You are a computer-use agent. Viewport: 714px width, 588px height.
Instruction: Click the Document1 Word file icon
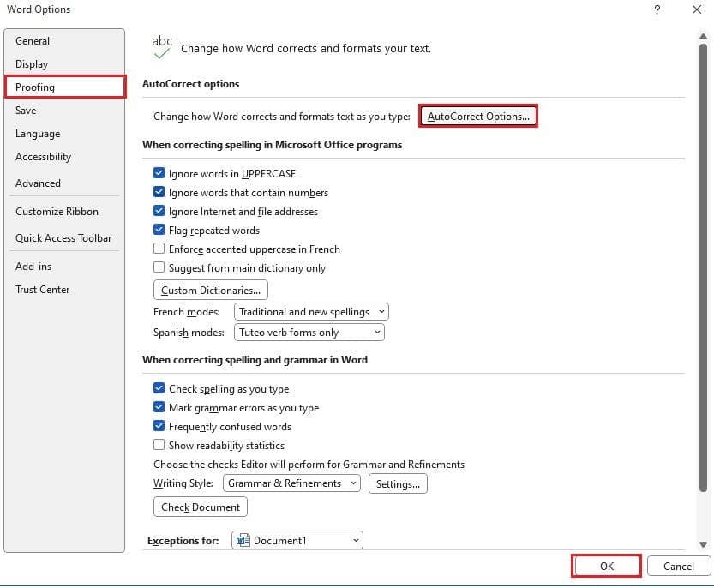(x=243, y=541)
